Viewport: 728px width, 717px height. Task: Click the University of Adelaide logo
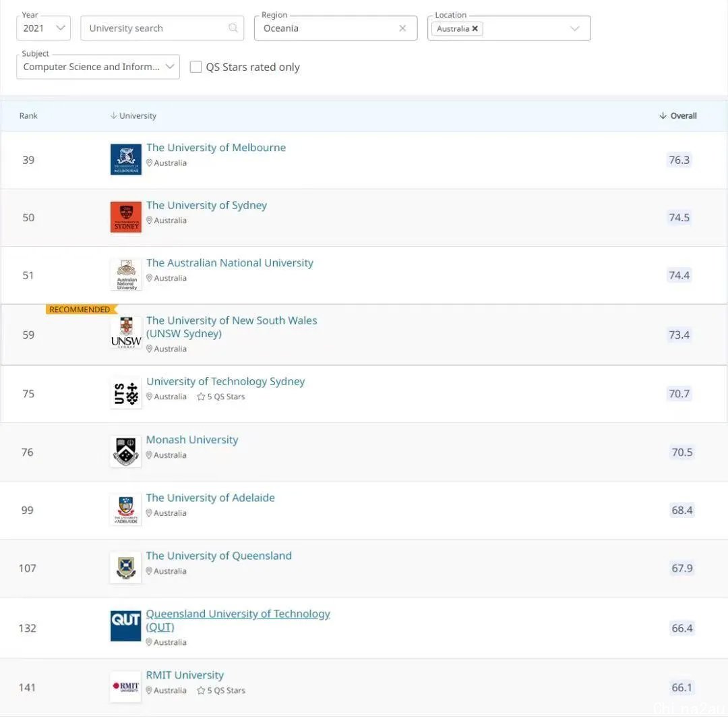(x=125, y=510)
